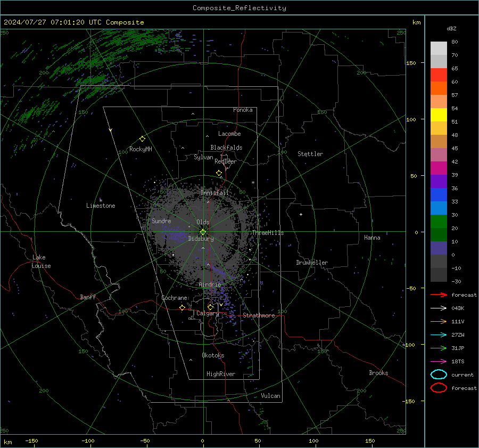This screenshot has height=448, width=479.
Task: Select the cyan 27ZW arrow legend icon
Action: point(439,335)
